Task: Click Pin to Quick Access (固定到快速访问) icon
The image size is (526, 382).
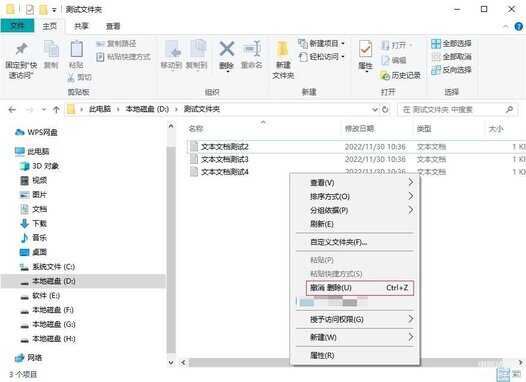Action: pyautogui.click(x=21, y=49)
